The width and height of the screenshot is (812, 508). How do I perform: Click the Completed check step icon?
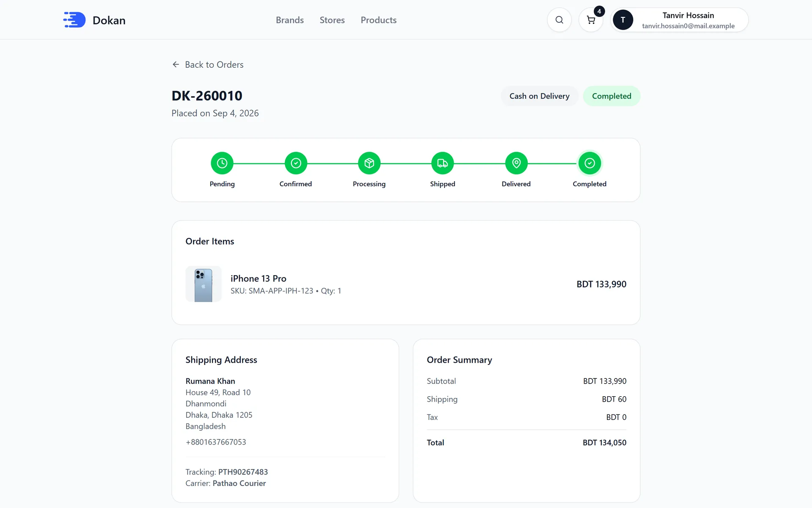[x=590, y=163]
